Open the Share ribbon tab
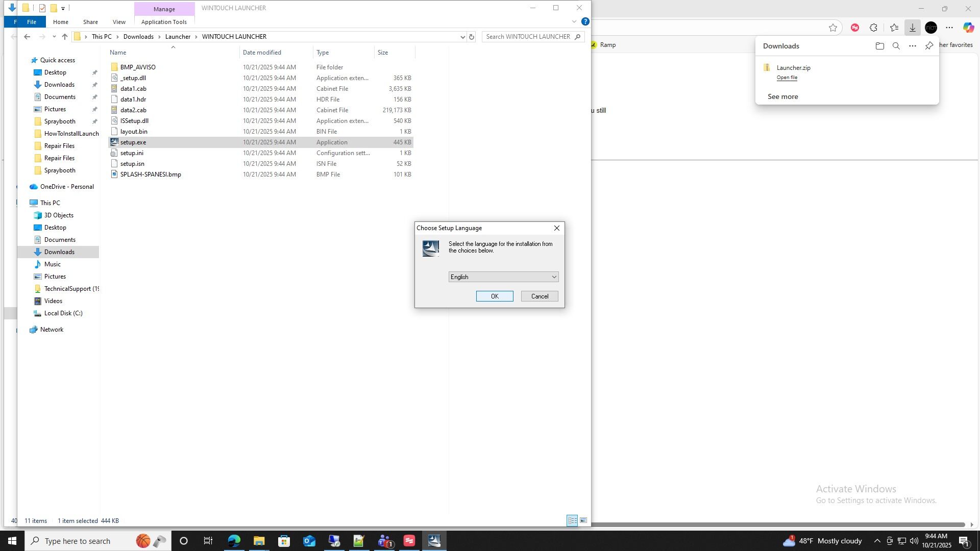 click(x=90, y=22)
